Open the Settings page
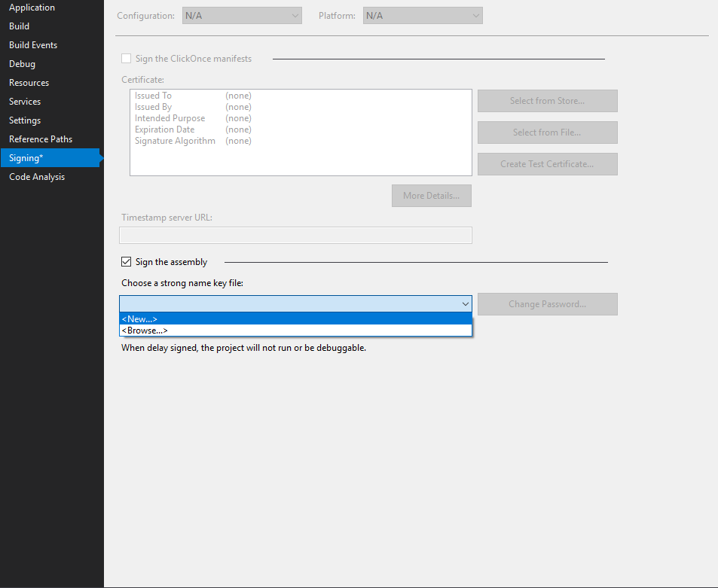 tap(25, 120)
